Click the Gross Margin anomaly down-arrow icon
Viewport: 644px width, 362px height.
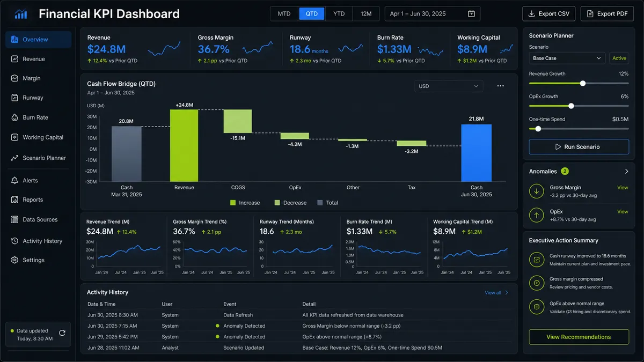coord(536,191)
